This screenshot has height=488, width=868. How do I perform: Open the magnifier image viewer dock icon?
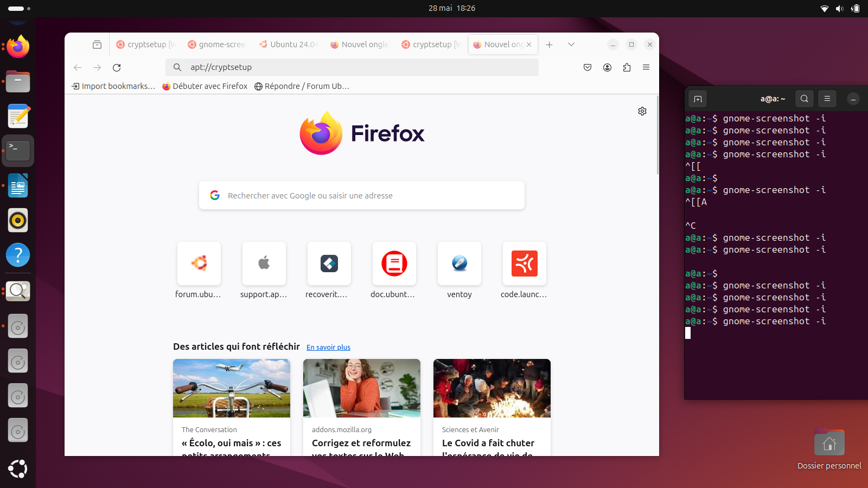pyautogui.click(x=18, y=291)
